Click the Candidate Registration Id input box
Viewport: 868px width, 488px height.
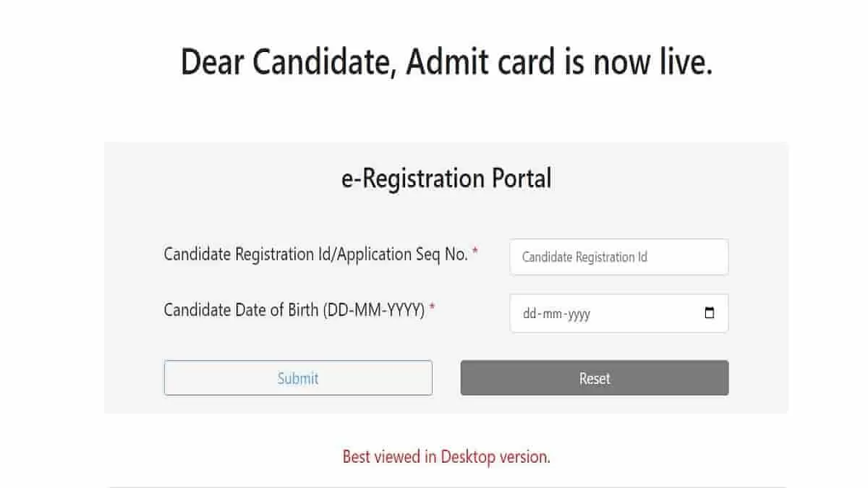[x=618, y=257]
